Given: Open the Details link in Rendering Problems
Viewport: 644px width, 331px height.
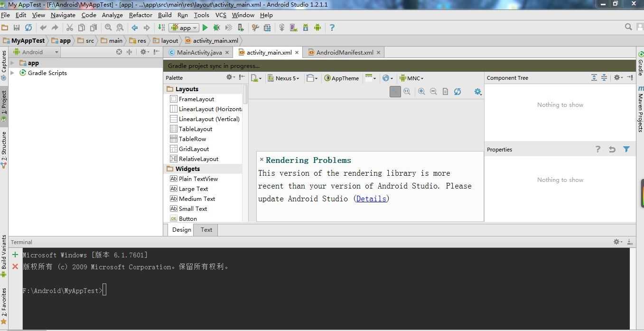Looking at the screenshot, I should [x=371, y=199].
